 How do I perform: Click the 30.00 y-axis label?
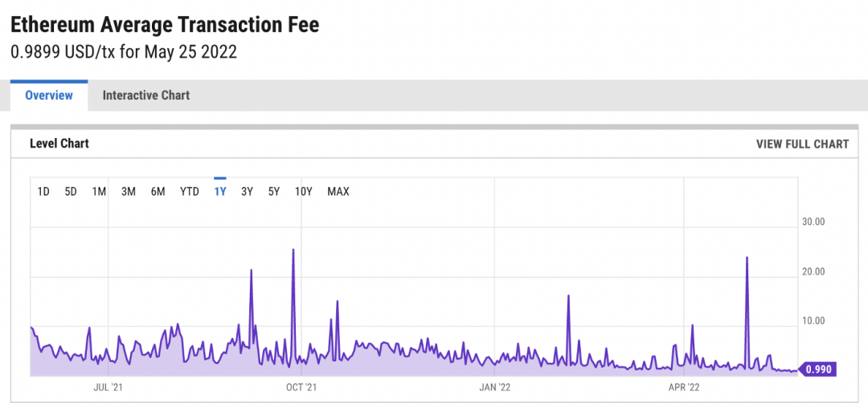point(813,222)
